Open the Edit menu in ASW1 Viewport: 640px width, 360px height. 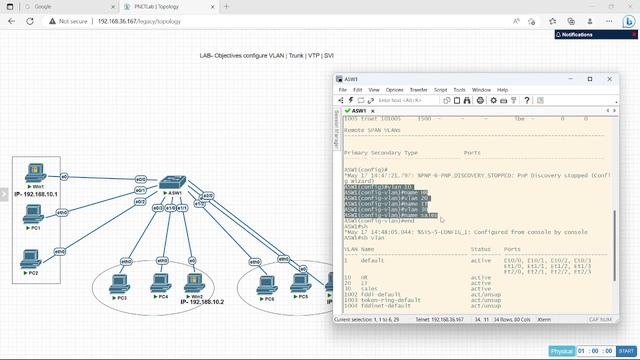pos(358,90)
